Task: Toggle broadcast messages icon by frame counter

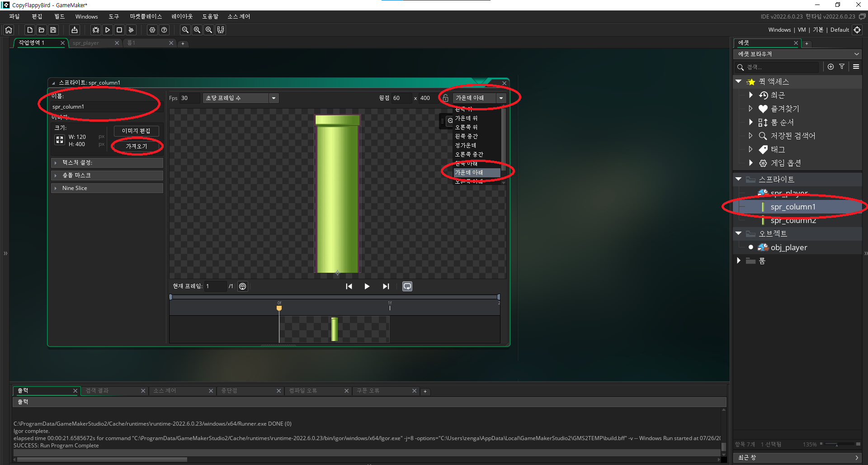Action: click(x=243, y=286)
